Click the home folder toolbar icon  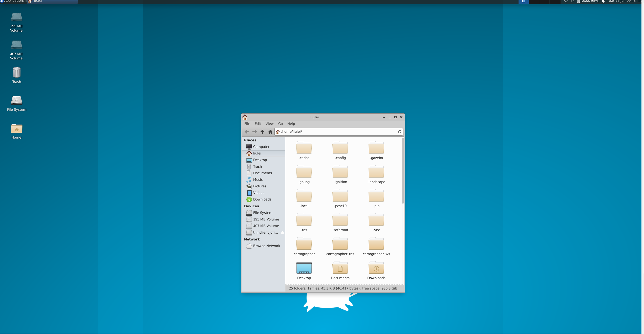[270, 132]
